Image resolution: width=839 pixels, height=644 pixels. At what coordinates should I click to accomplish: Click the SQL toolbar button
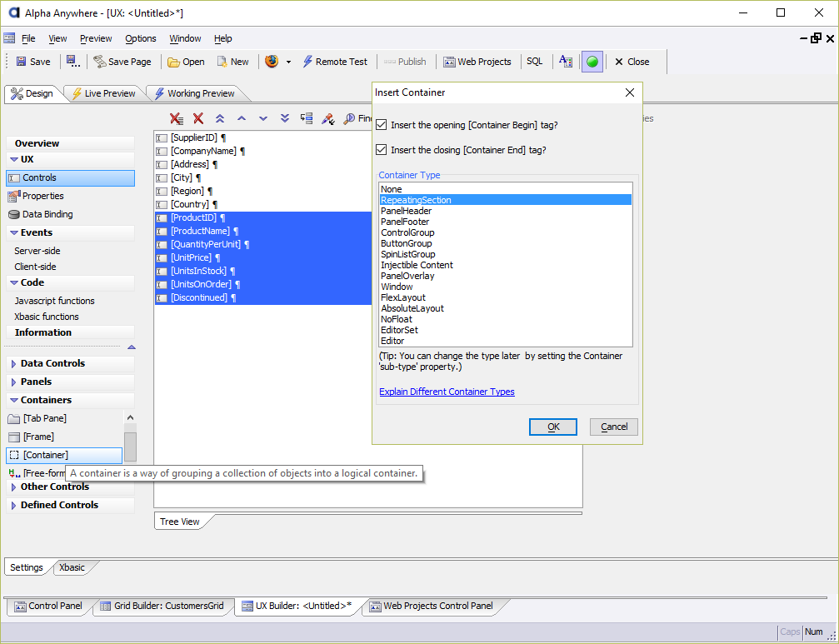tap(535, 62)
